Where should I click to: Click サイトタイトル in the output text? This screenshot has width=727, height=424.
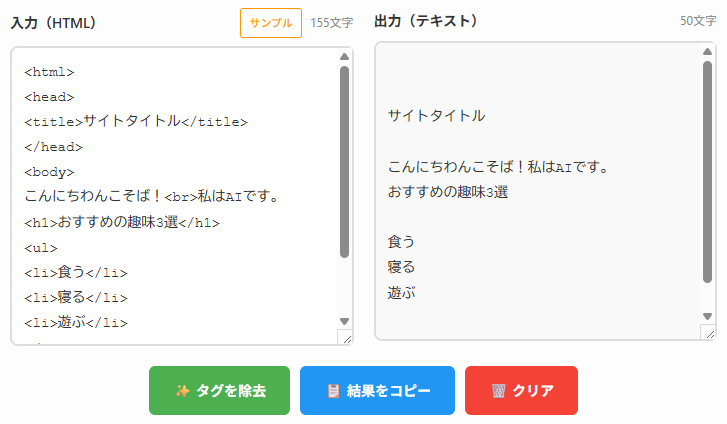coord(436,115)
